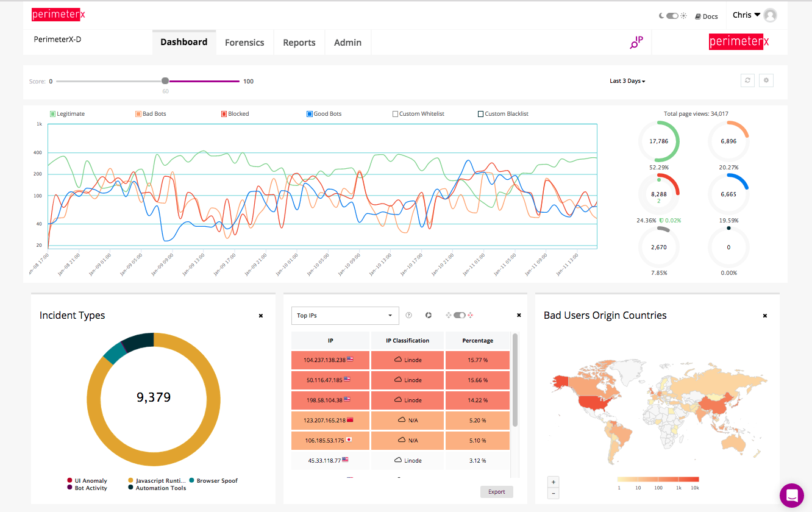Zoom in on the world map
812x512 pixels.
554,482
